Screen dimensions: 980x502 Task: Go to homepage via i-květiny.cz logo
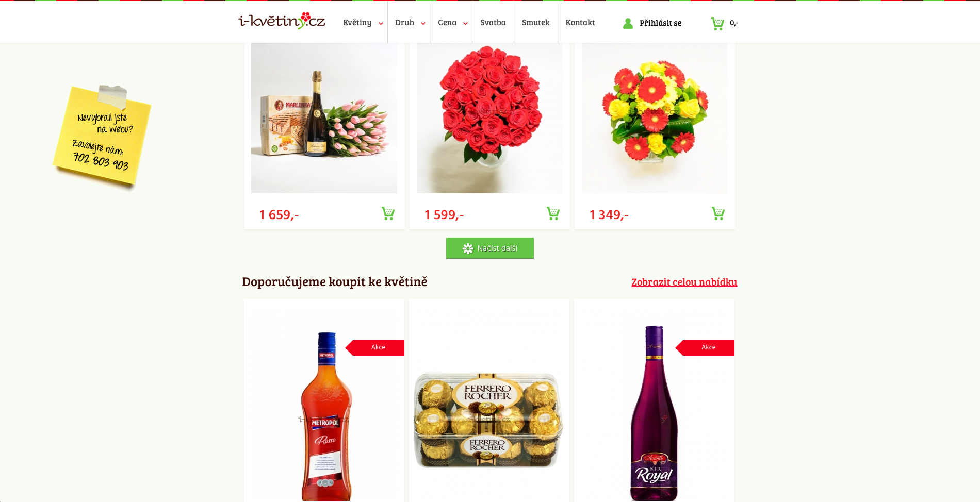click(x=282, y=21)
